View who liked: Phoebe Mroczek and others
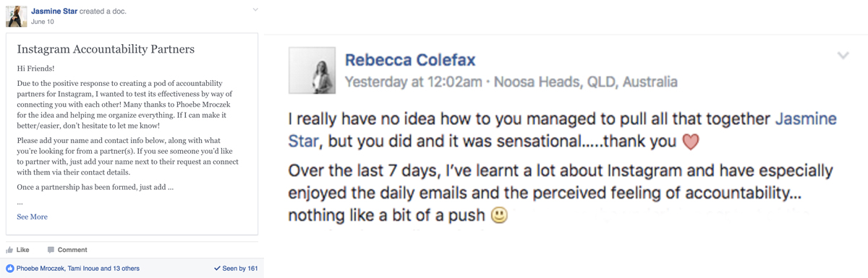 (78, 269)
